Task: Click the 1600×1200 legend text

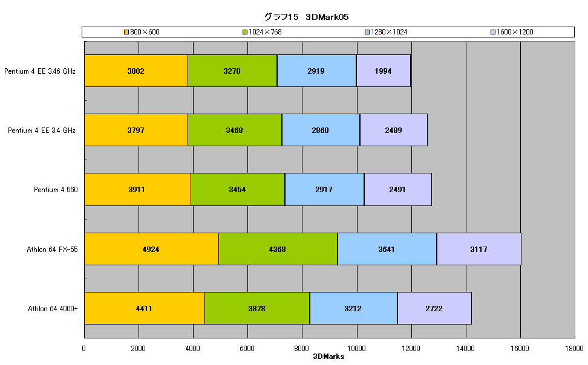Action: (515, 32)
